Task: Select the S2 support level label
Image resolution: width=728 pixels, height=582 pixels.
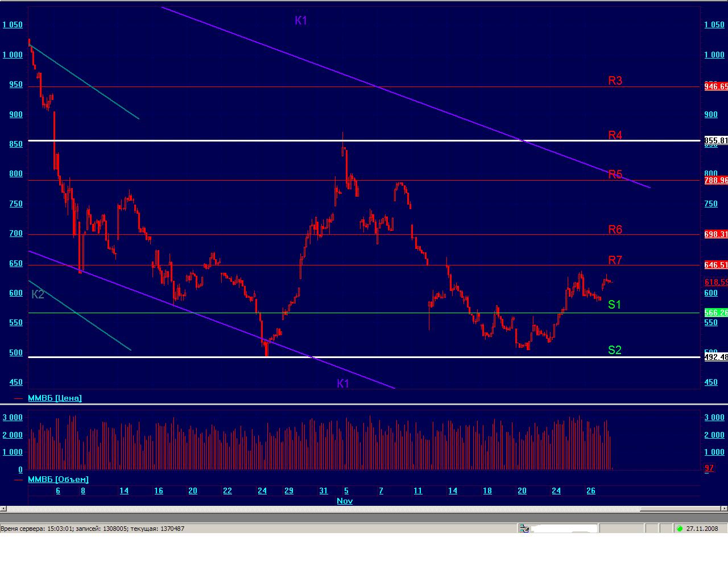Action: pyautogui.click(x=615, y=350)
